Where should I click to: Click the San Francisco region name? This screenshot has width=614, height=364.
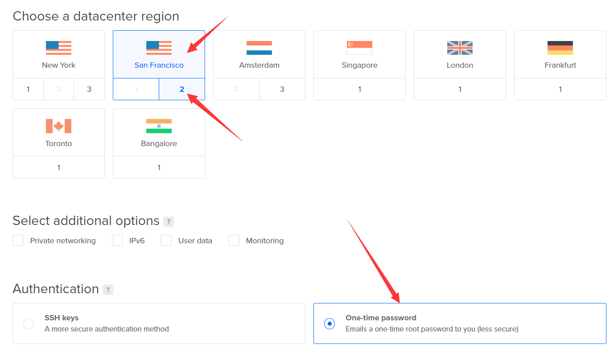pyautogui.click(x=159, y=65)
